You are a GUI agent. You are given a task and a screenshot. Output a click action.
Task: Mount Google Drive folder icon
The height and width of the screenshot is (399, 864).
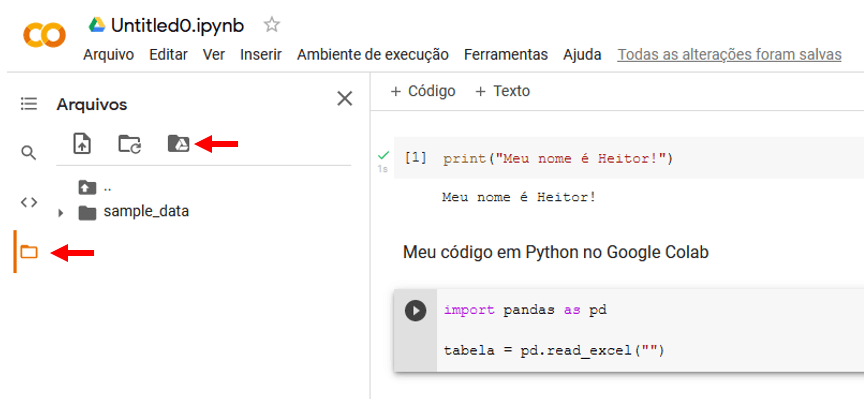coord(179,144)
